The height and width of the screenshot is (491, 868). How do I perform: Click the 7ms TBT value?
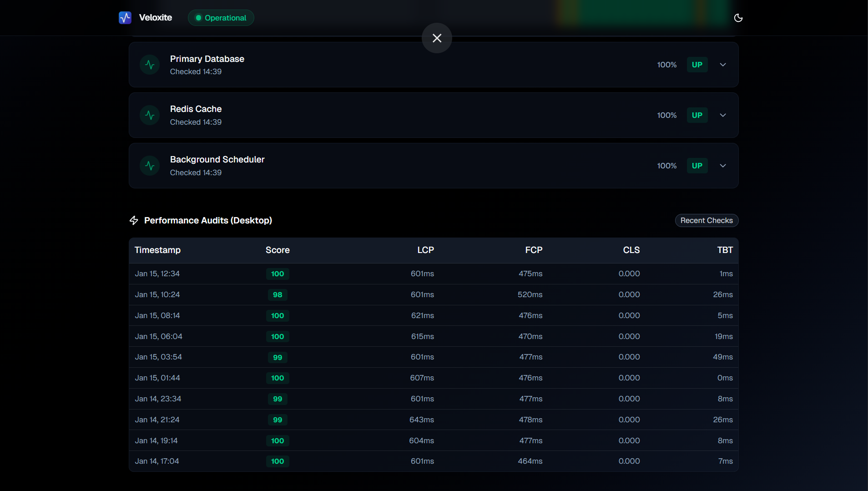(725, 461)
